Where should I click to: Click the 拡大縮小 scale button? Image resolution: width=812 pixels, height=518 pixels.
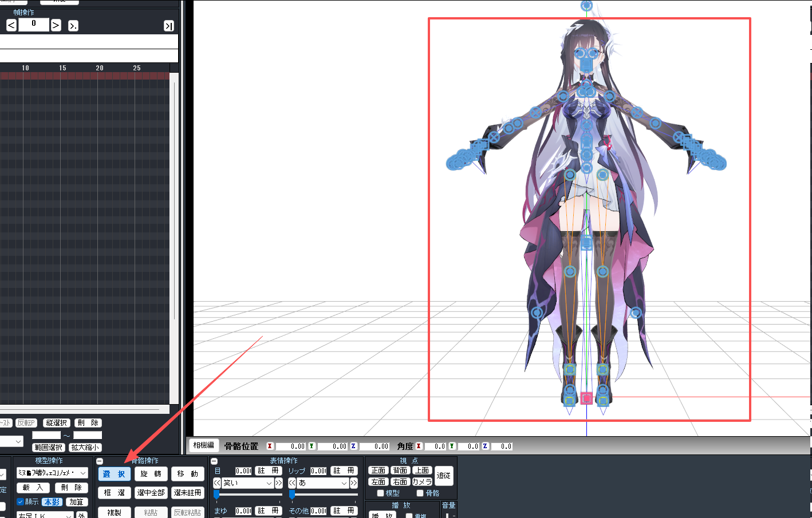click(x=85, y=448)
